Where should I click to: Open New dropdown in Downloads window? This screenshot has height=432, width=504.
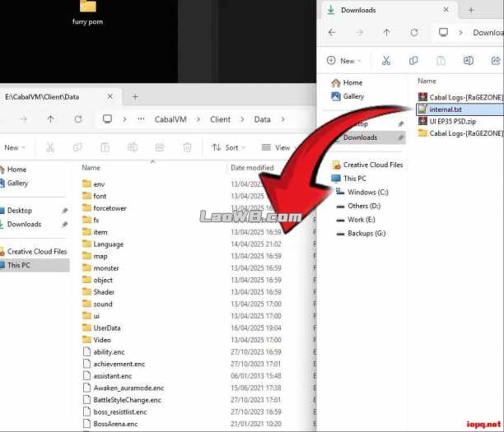343,61
